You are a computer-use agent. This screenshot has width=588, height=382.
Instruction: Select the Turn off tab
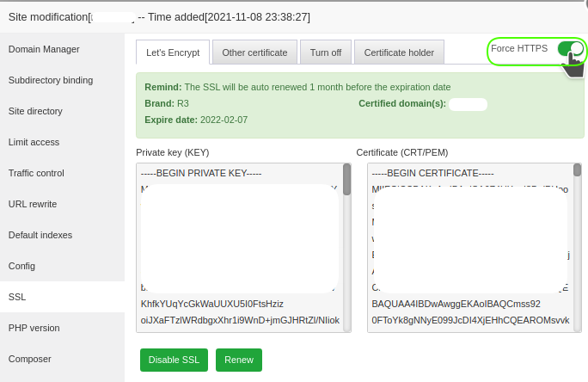tap(326, 52)
